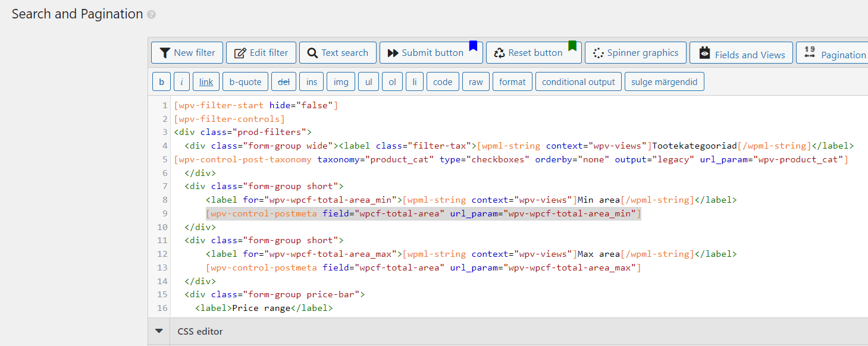Click the numbered icon of Pagination

pos(810,52)
